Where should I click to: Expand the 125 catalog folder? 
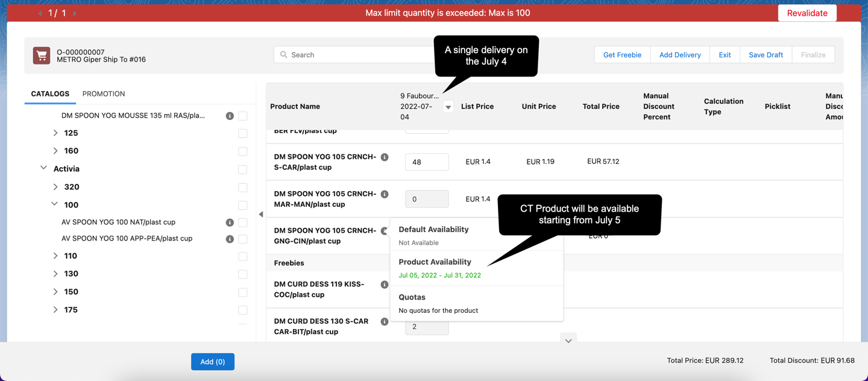pyautogui.click(x=55, y=133)
